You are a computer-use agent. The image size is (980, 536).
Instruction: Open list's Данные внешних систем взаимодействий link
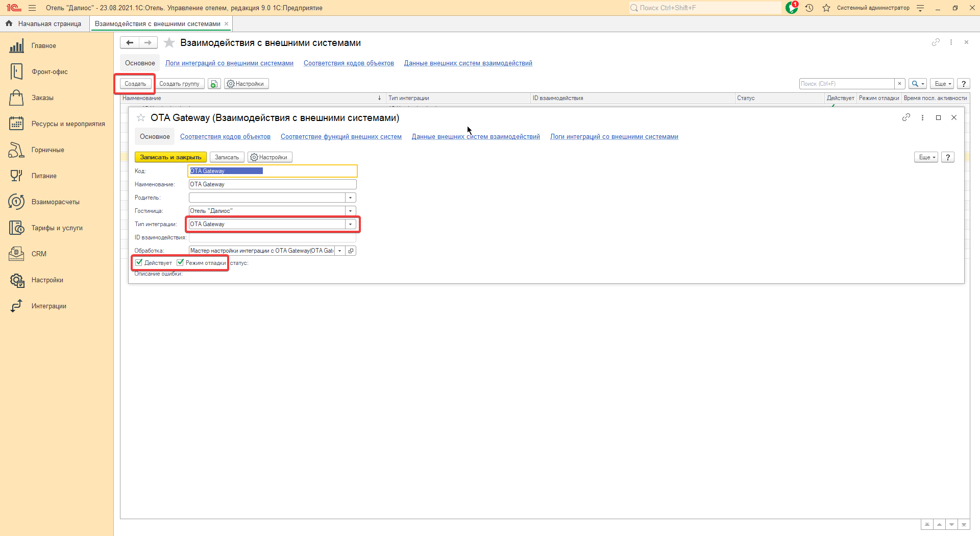(x=468, y=63)
